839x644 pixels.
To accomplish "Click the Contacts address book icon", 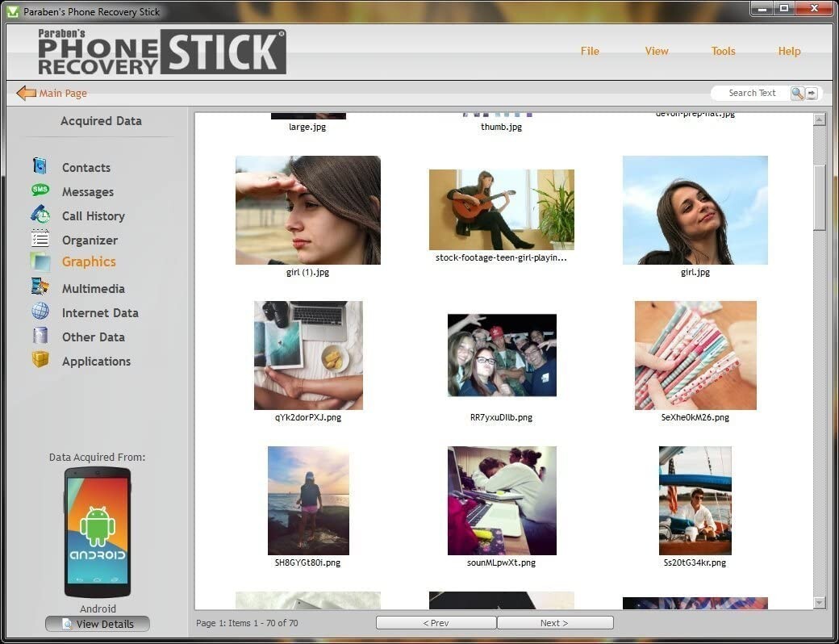I will 40,166.
